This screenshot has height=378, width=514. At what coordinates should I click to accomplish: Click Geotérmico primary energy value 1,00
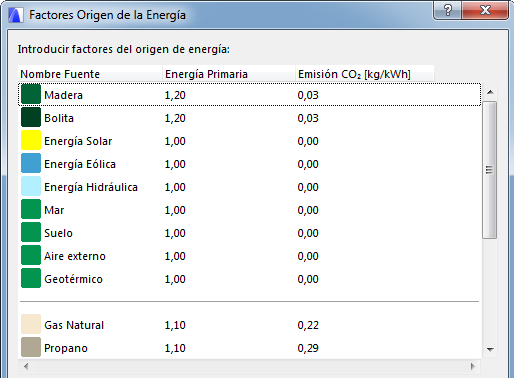click(175, 279)
